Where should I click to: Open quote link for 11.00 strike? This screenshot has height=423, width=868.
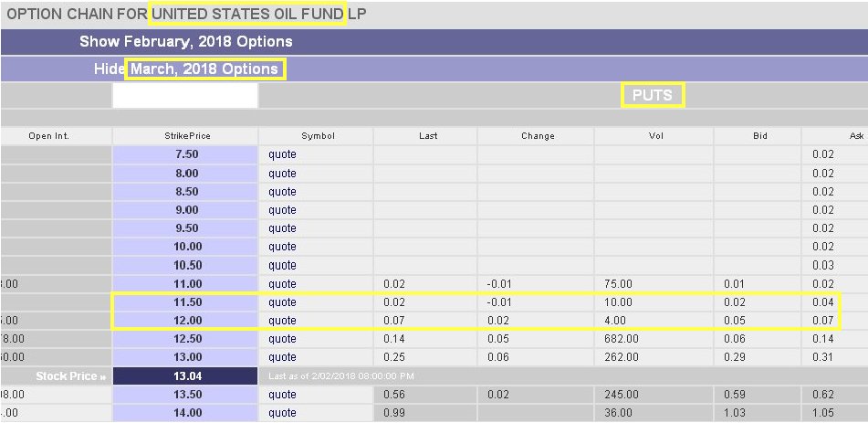[282, 284]
